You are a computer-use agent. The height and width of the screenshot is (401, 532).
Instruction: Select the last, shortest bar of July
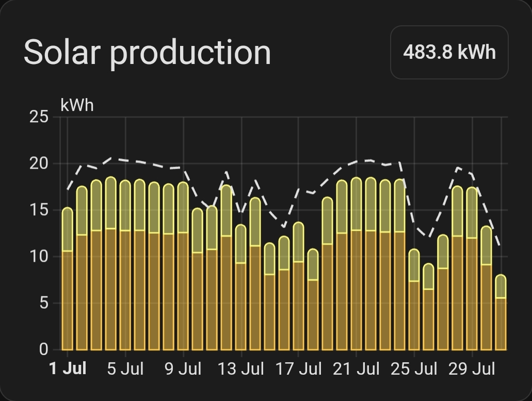(501, 312)
